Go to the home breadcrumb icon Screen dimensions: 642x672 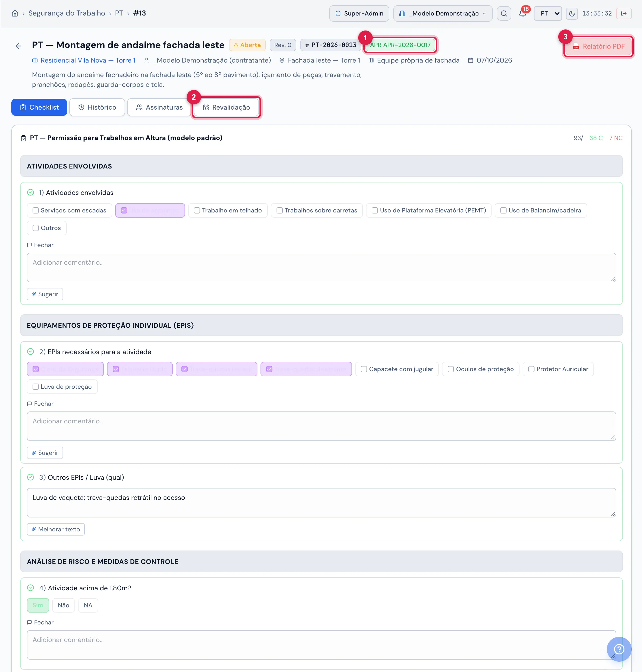15,13
